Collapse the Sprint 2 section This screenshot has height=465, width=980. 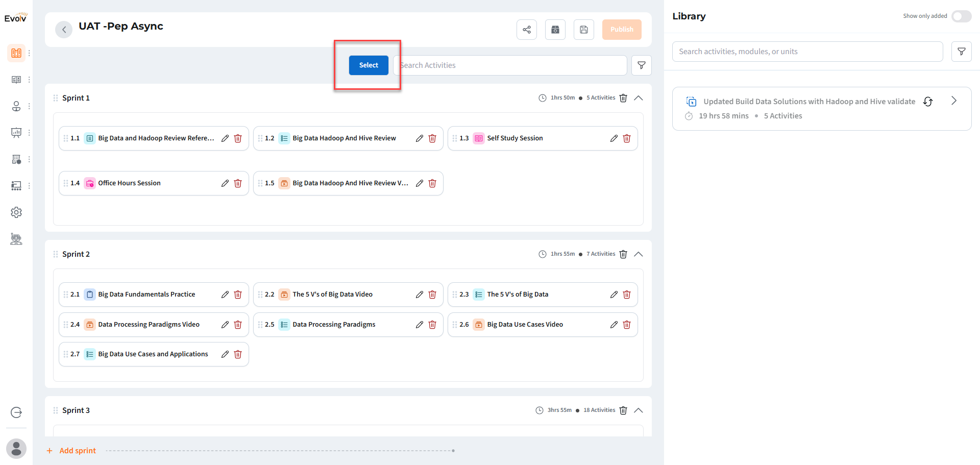(639, 254)
